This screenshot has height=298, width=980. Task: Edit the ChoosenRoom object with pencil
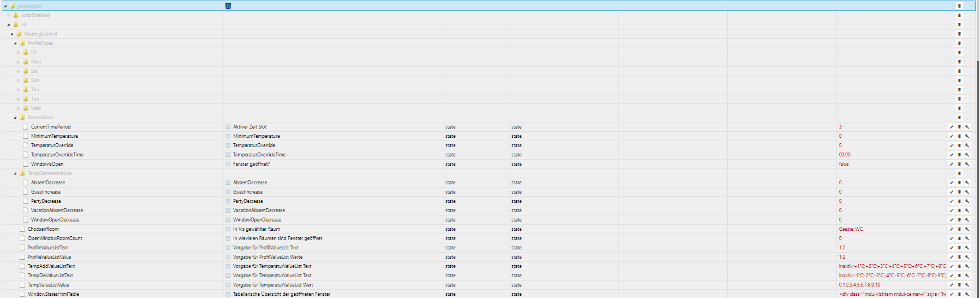coord(952,229)
